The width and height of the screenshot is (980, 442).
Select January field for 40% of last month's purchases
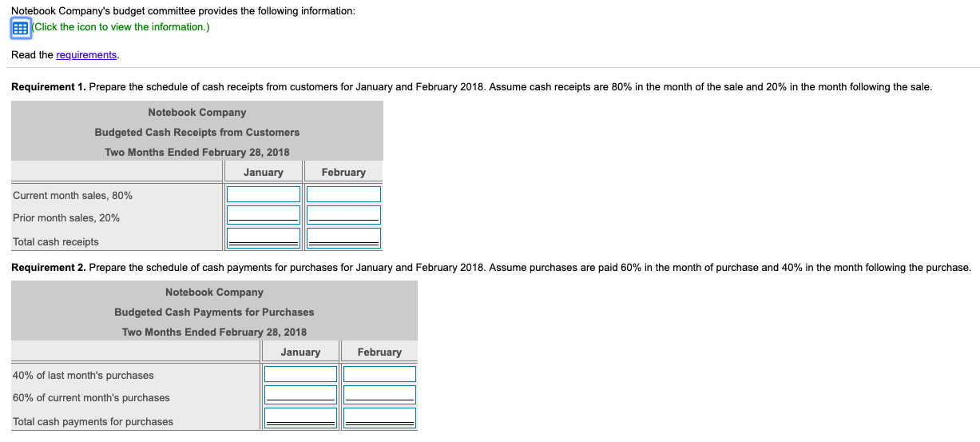click(x=301, y=374)
